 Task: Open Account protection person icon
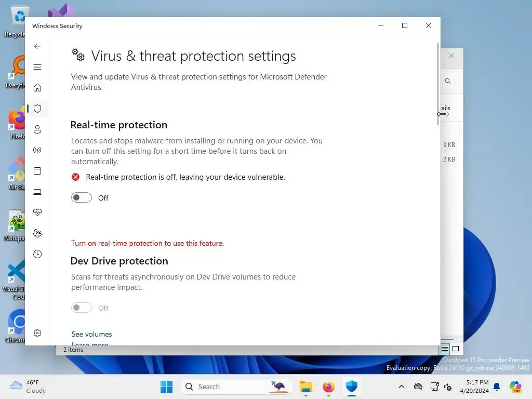[37, 129]
